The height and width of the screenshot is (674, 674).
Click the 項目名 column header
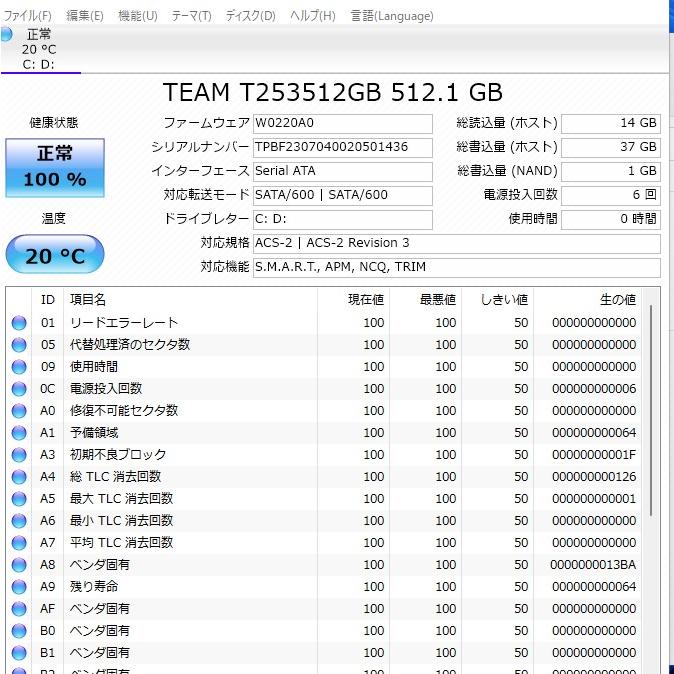click(190, 300)
